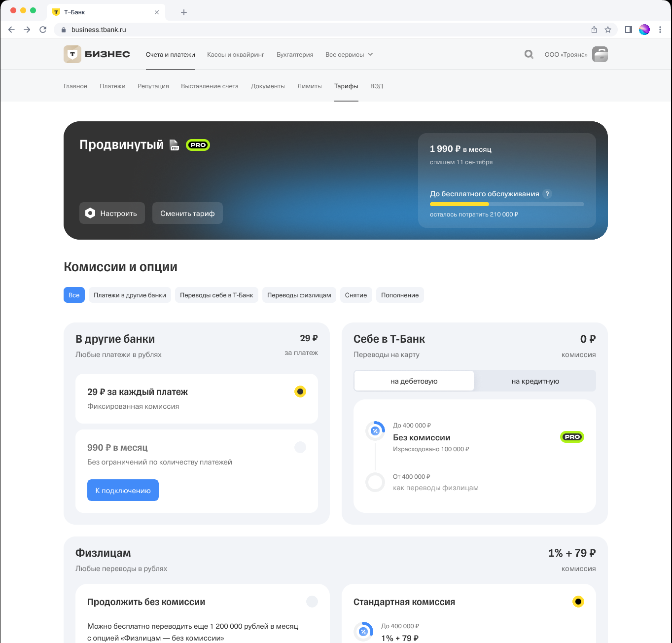Switch to на дебетовую card toggle
Image resolution: width=672 pixels, height=643 pixels.
click(x=414, y=381)
